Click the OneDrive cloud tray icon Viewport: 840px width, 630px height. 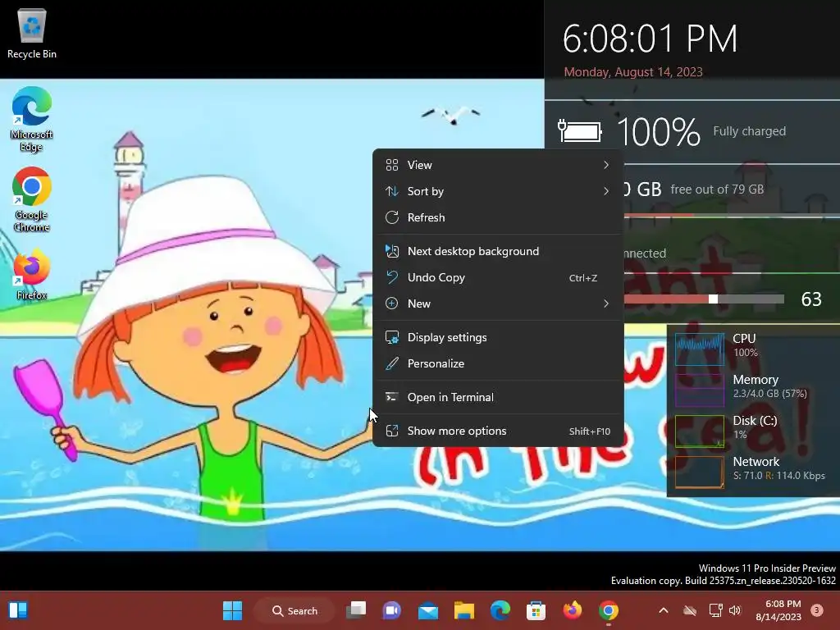click(690, 610)
